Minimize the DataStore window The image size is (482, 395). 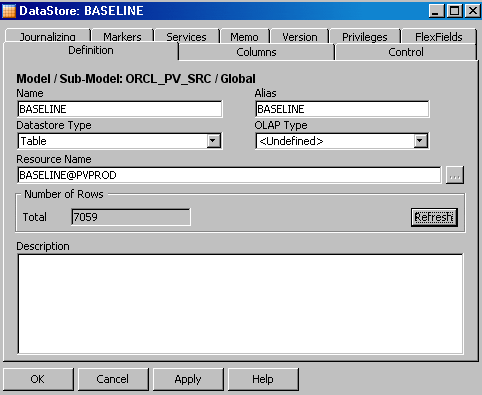coord(436,11)
